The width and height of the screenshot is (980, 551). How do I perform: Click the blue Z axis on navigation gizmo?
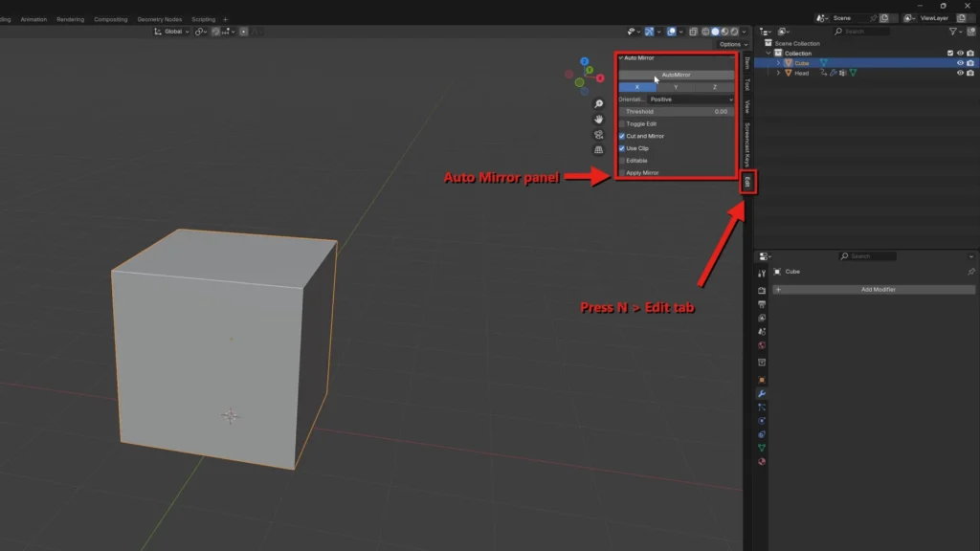[x=585, y=61]
